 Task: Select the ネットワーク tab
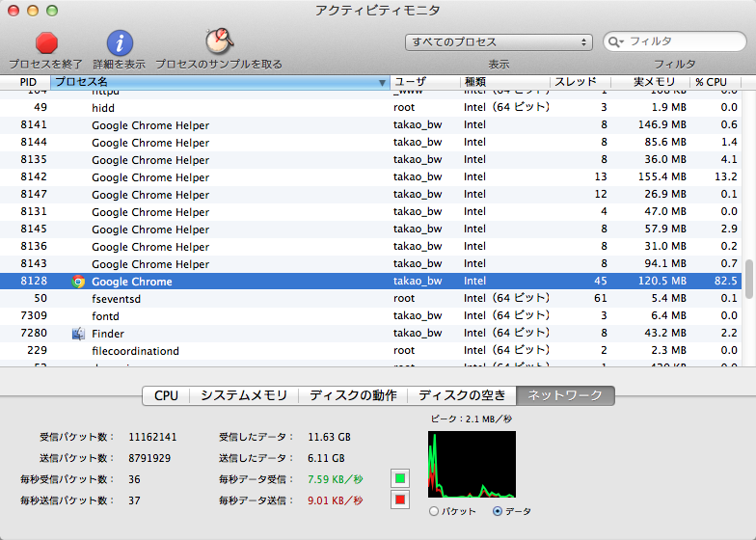pyautogui.click(x=565, y=395)
